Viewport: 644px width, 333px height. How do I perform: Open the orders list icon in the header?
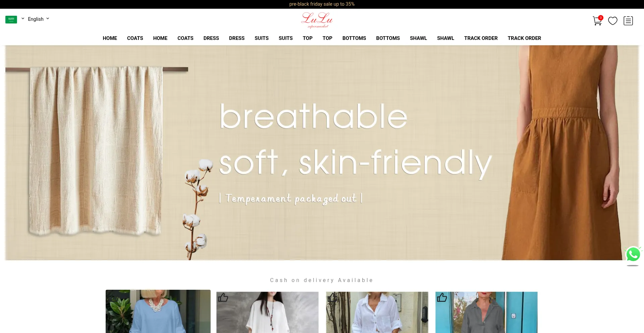tap(628, 21)
